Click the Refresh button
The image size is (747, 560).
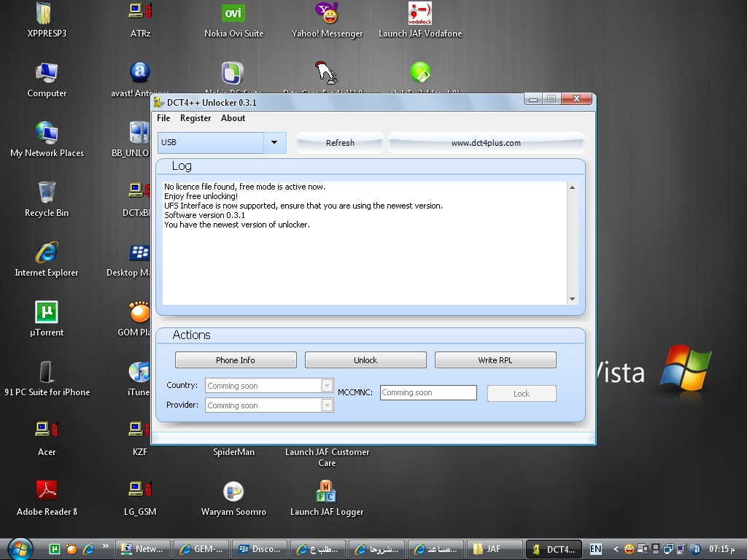click(340, 142)
